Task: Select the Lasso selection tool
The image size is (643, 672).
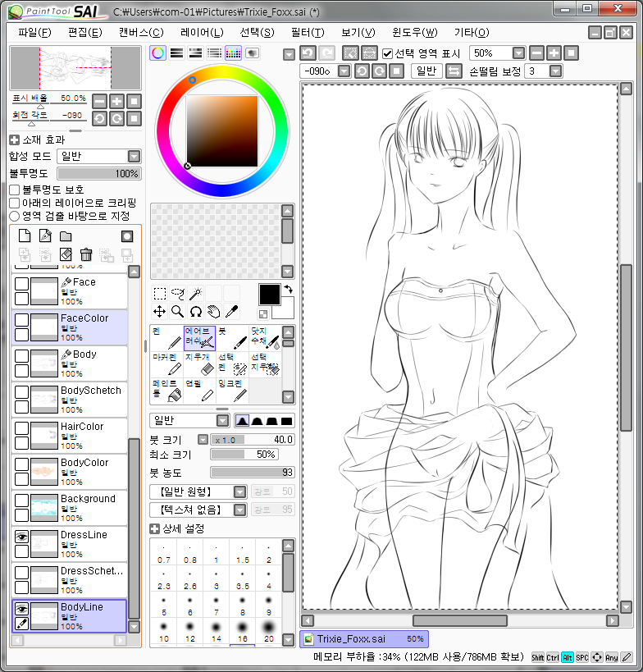Action: click(x=177, y=293)
